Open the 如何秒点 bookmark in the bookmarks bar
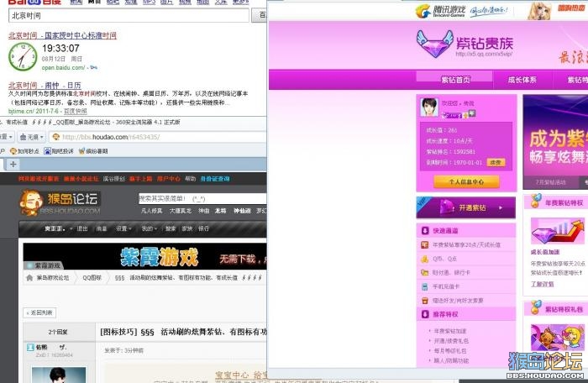The image size is (588, 383). 24,151
